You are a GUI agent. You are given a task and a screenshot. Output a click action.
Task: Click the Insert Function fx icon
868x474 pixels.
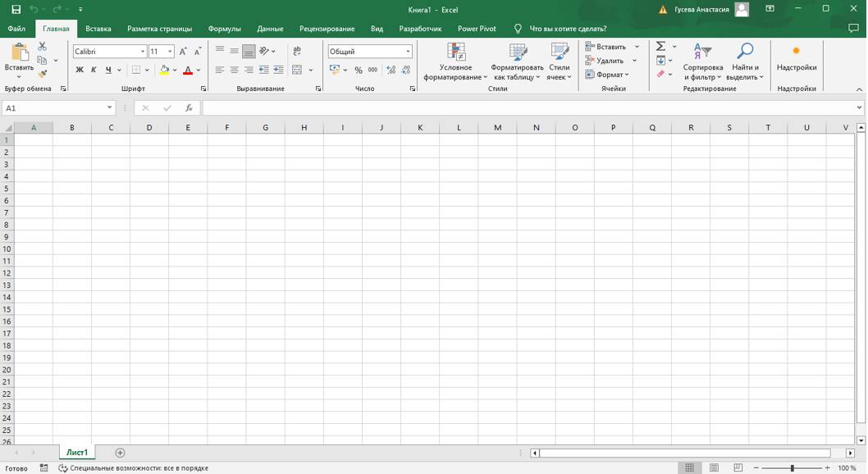click(x=189, y=108)
